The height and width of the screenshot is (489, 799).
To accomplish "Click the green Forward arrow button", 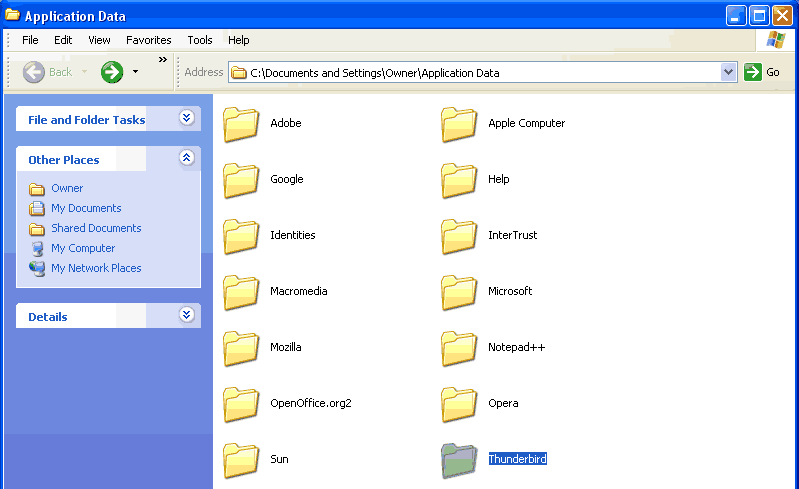I will point(112,72).
